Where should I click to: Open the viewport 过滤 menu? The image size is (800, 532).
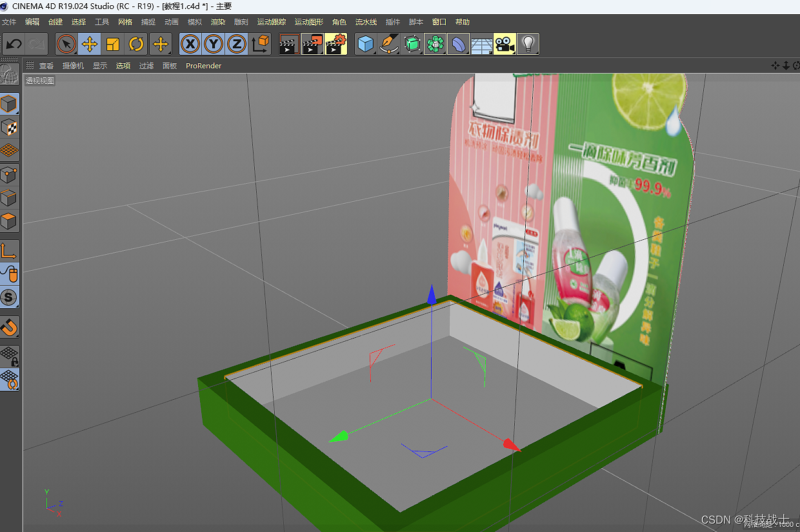[x=146, y=66]
